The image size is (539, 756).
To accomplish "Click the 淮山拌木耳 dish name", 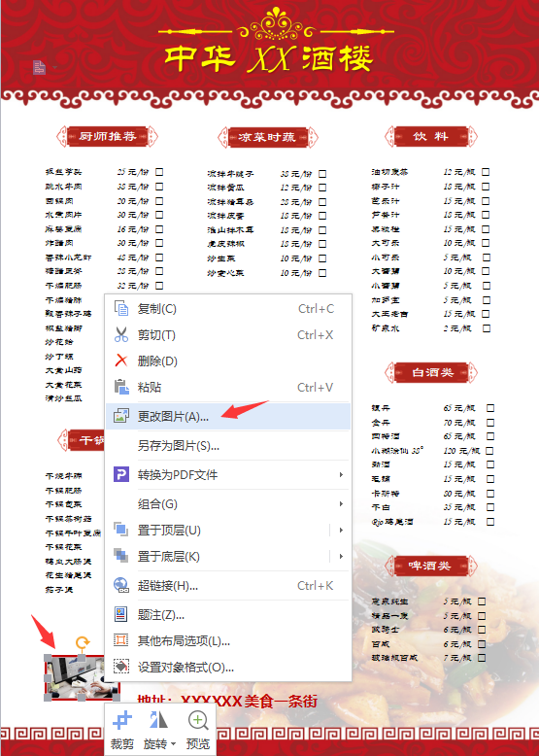I will tap(231, 230).
